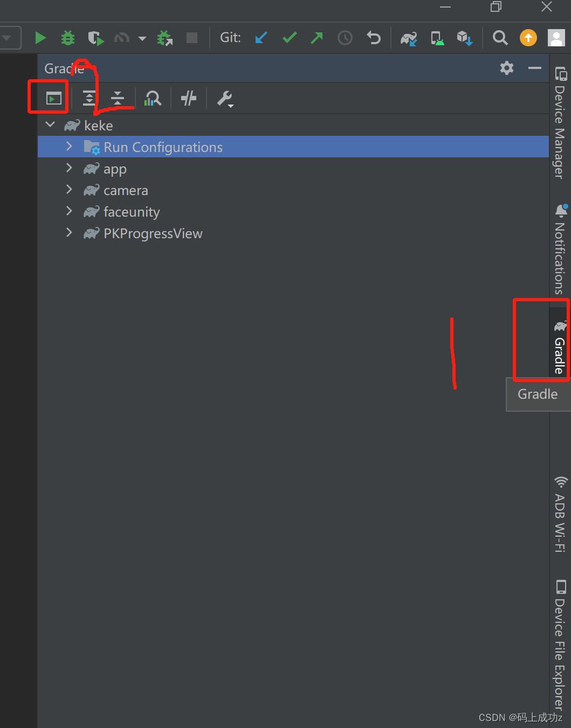Select the Run Configurations tree item

[163, 147]
